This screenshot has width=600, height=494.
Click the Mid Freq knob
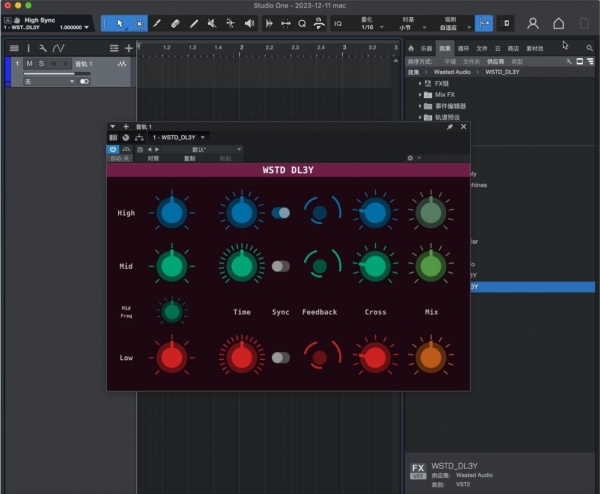(172, 311)
